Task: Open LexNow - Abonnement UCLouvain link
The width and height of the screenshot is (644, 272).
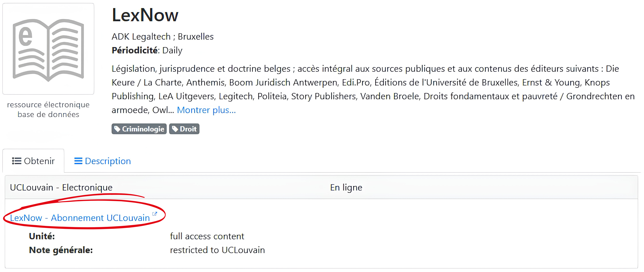Action: [80, 218]
